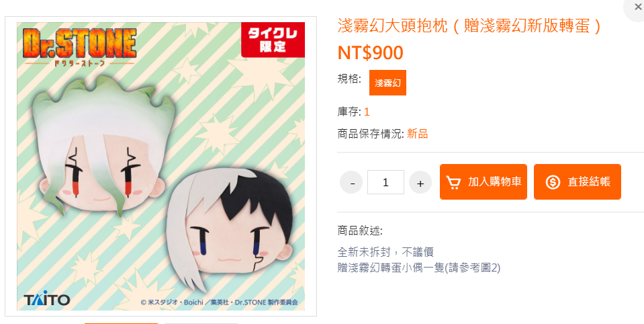Decrease quantity with the minus button
This screenshot has width=644, height=324.
point(351,182)
